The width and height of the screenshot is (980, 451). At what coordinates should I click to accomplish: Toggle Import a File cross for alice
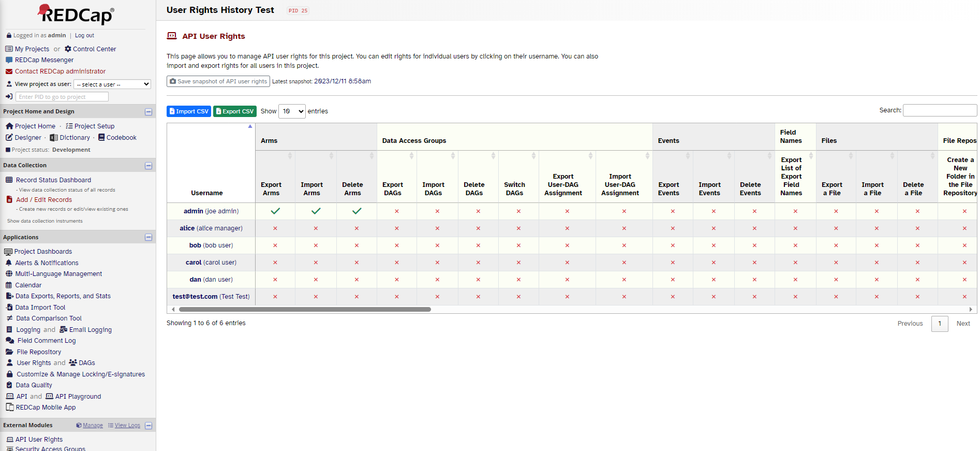coord(877,228)
